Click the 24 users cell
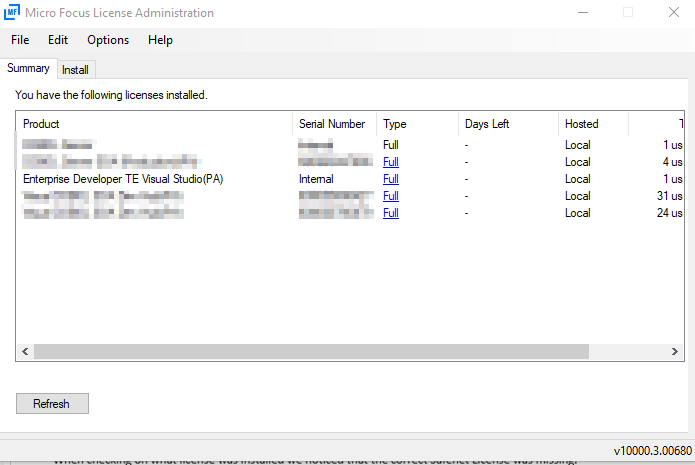Viewport: 695px width, 465px height. tap(669, 213)
